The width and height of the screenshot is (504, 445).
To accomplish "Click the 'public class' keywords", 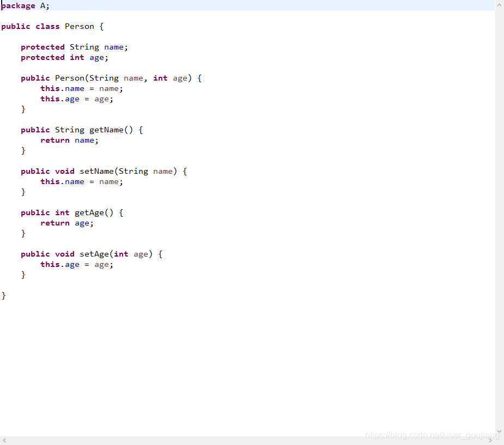I will [x=31, y=26].
